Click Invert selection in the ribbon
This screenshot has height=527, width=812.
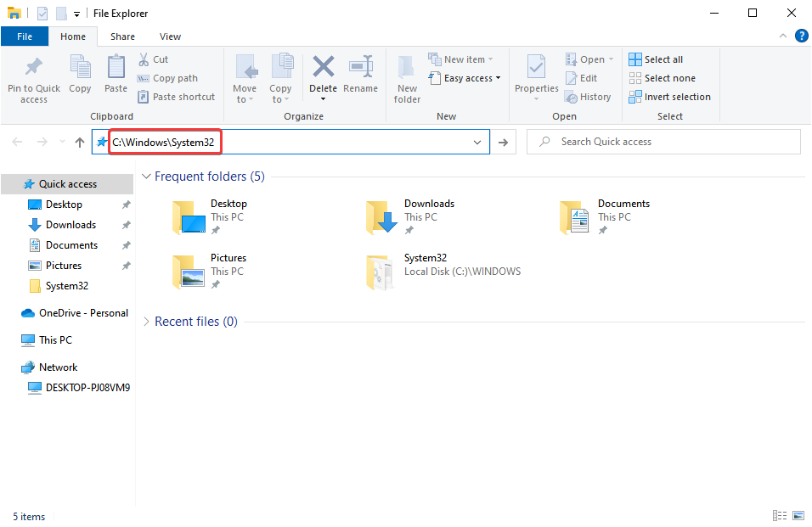pyautogui.click(x=669, y=97)
